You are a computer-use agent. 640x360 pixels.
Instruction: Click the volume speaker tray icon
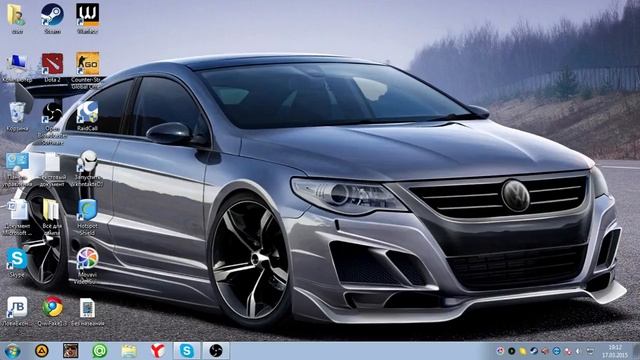(579, 351)
